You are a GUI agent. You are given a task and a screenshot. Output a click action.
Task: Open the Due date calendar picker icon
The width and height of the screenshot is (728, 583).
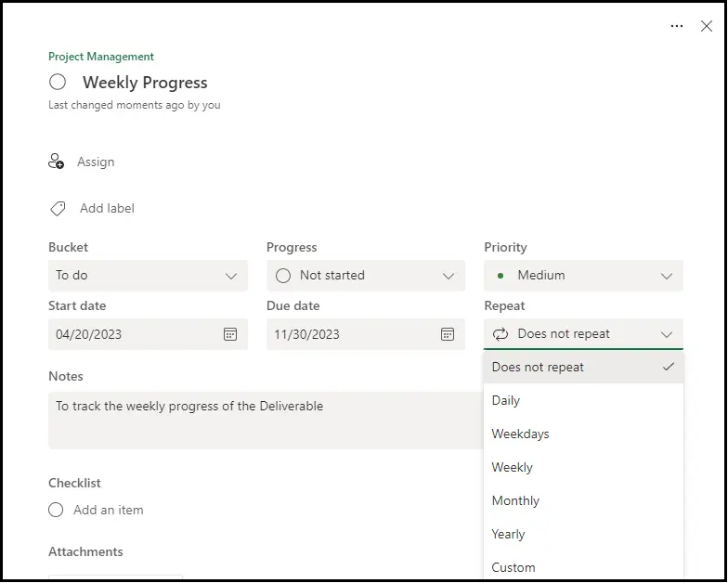click(448, 334)
